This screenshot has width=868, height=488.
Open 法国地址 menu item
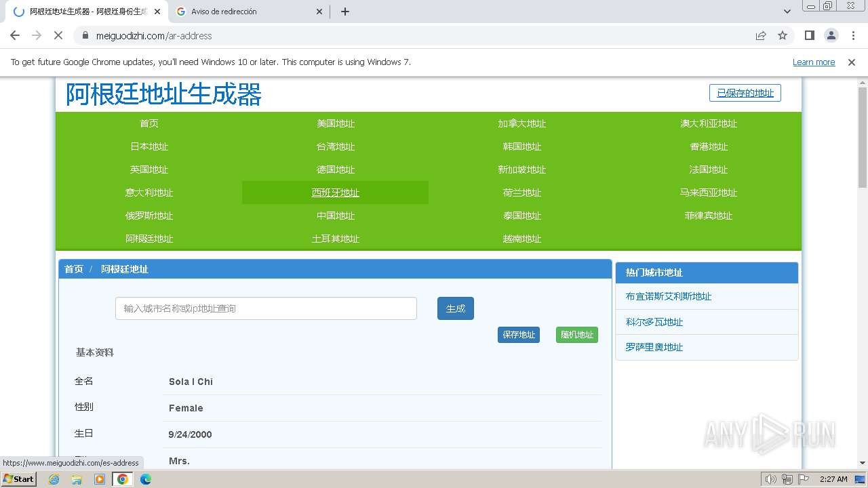coord(709,169)
